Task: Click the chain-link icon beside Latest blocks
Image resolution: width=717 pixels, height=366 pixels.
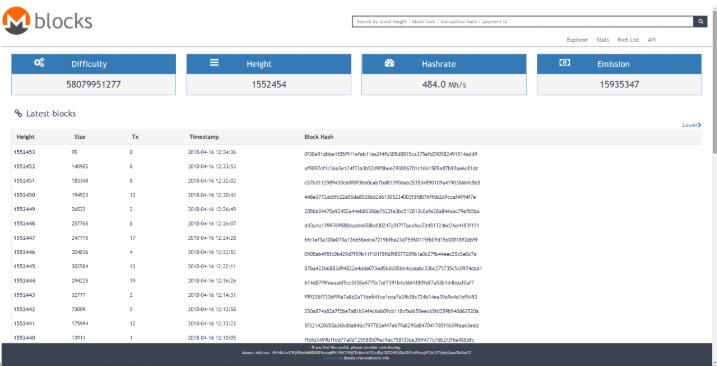Action: coord(18,113)
